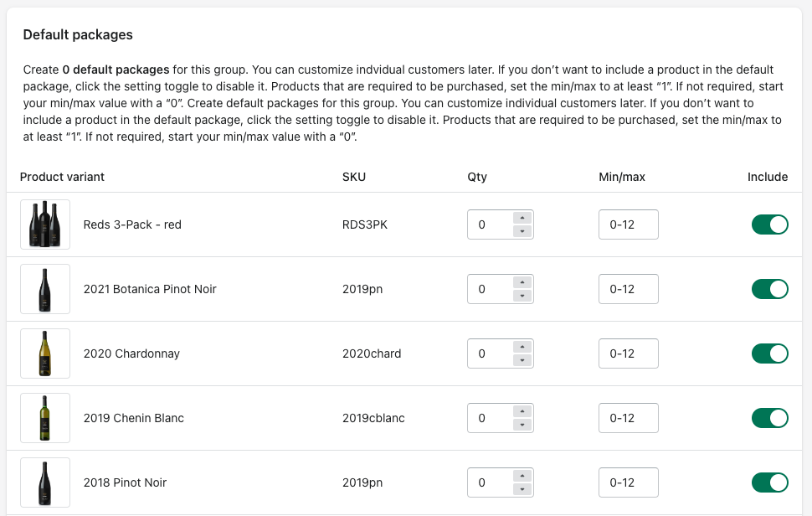This screenshot has width=812, height=516.
Task: Click the 2019 Chenin Blanc bottle thumbnail
Action: tap(45, 418)
